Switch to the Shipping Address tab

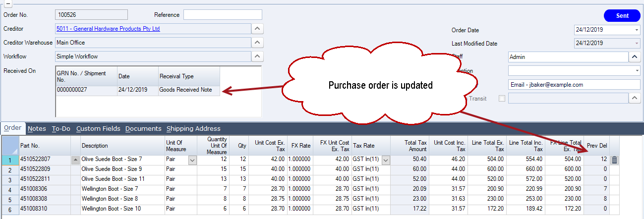pos(193,128)
